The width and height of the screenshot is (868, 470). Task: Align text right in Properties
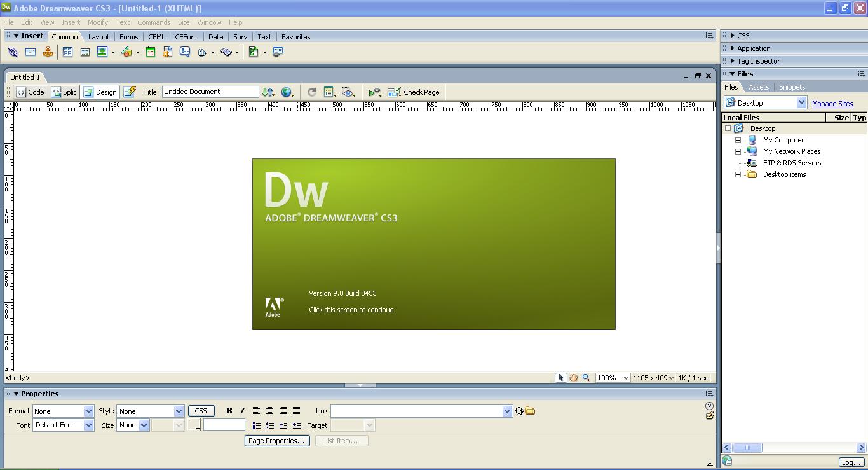[x=283, y=411]
